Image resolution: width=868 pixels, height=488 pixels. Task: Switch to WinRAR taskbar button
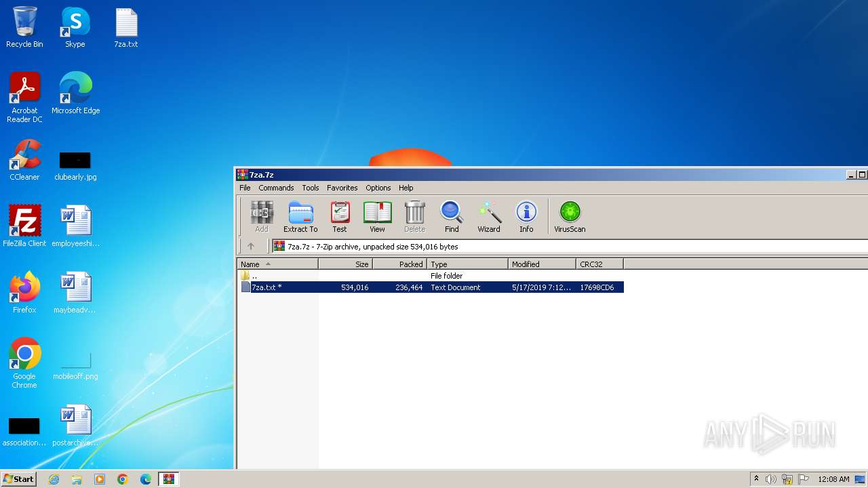(169, 479)
